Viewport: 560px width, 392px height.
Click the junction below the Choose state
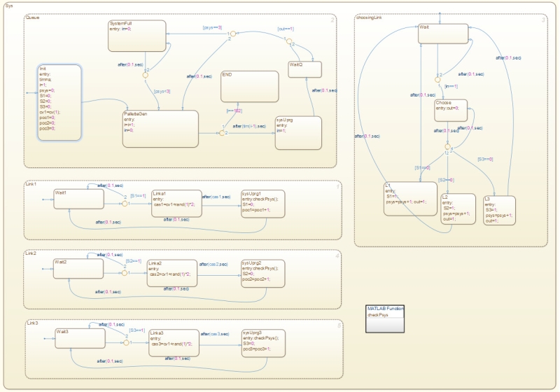(447, 147)
